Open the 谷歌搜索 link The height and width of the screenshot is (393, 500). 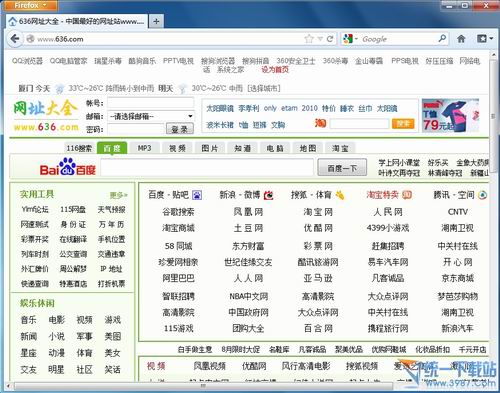tap(178, 212)
